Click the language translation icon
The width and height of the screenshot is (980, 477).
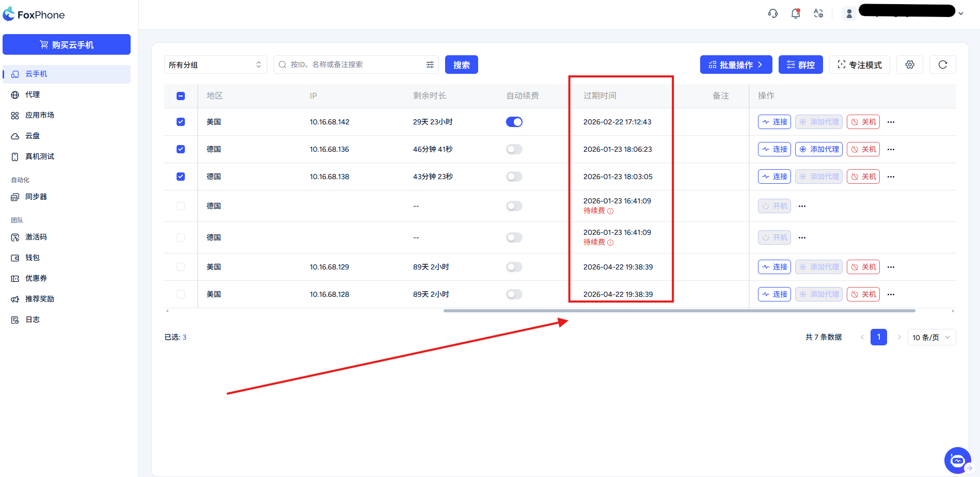818,14
